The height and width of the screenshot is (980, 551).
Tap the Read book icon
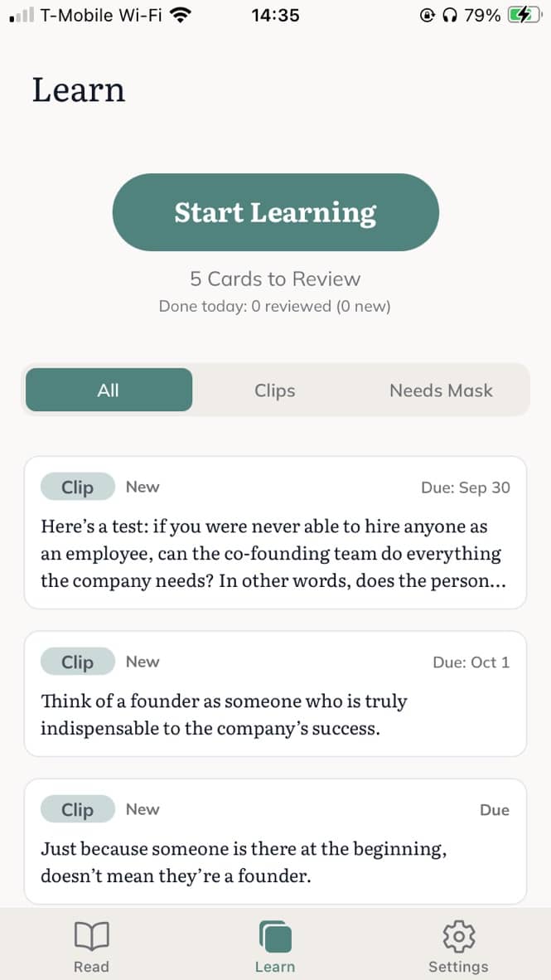coord(91,937)
